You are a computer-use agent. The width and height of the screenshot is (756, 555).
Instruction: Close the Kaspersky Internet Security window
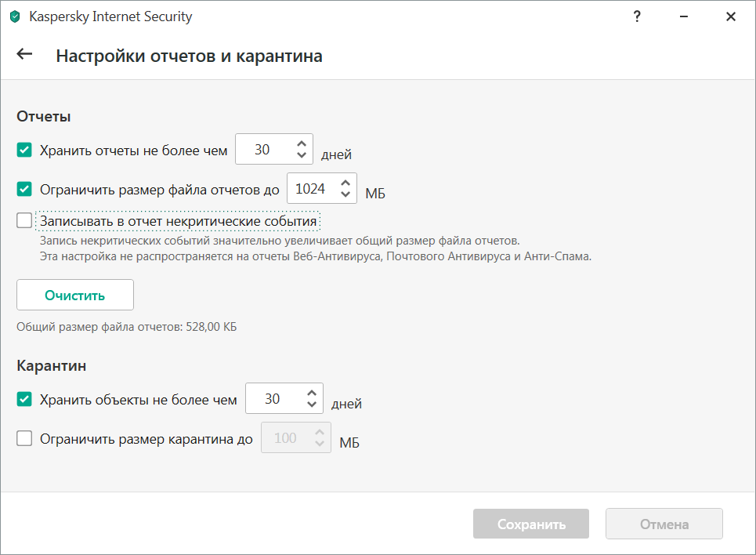[730, 17]
